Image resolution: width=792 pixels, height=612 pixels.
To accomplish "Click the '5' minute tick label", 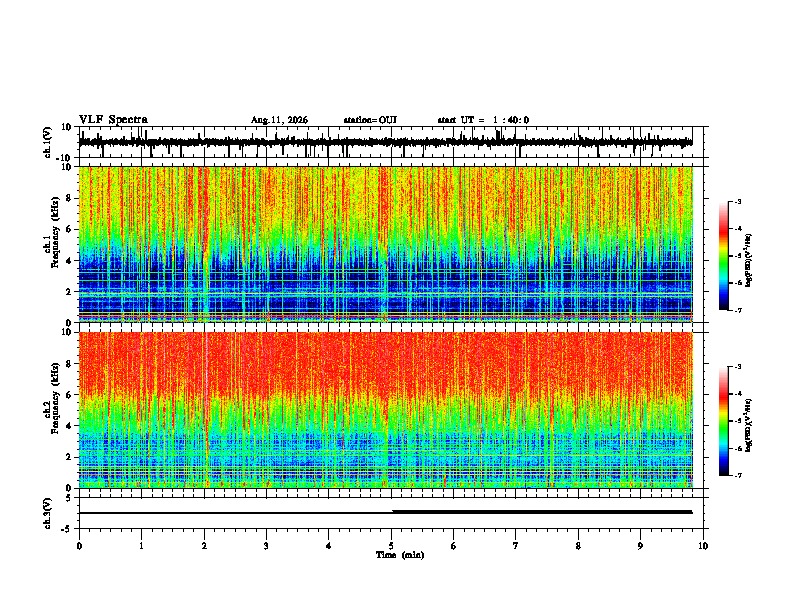I will click(x=391, y=546).
